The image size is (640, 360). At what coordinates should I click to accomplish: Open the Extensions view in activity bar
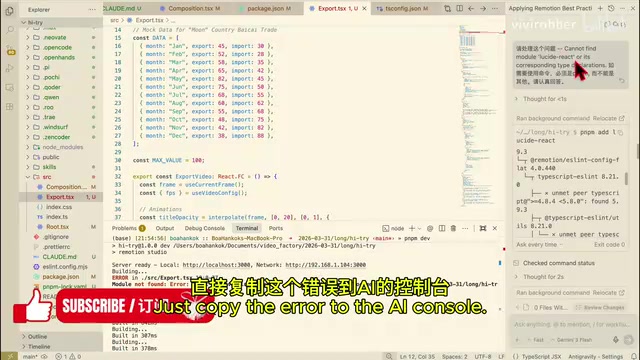10,107
